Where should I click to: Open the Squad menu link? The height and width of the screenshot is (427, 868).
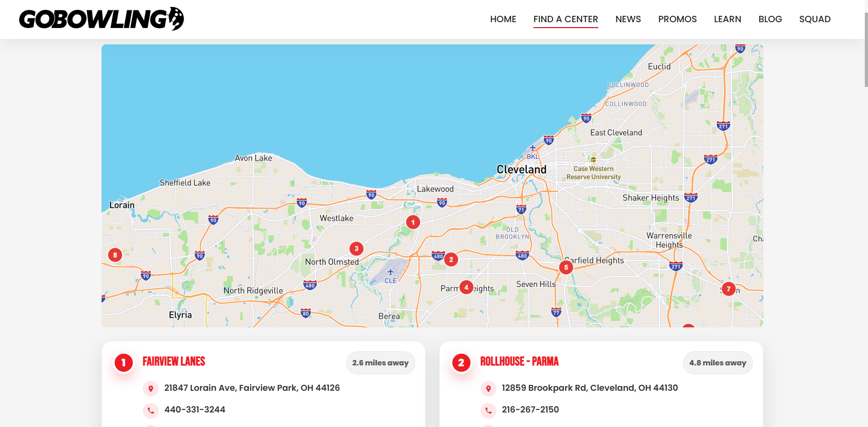coord(815,19)
